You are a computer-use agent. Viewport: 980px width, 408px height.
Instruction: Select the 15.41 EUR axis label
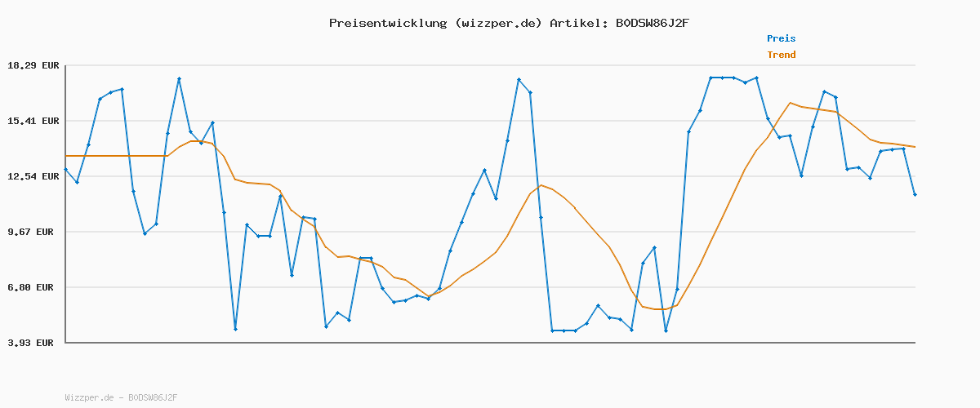33,121
